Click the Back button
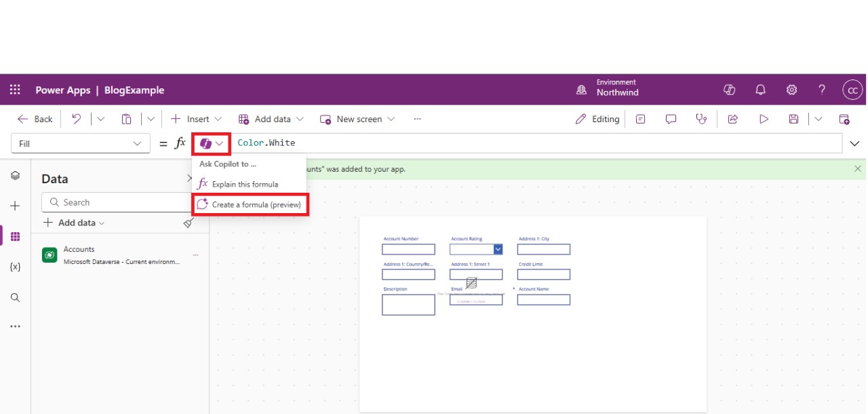Viewport: 868px width, 414px height. (x=35, y=119)
